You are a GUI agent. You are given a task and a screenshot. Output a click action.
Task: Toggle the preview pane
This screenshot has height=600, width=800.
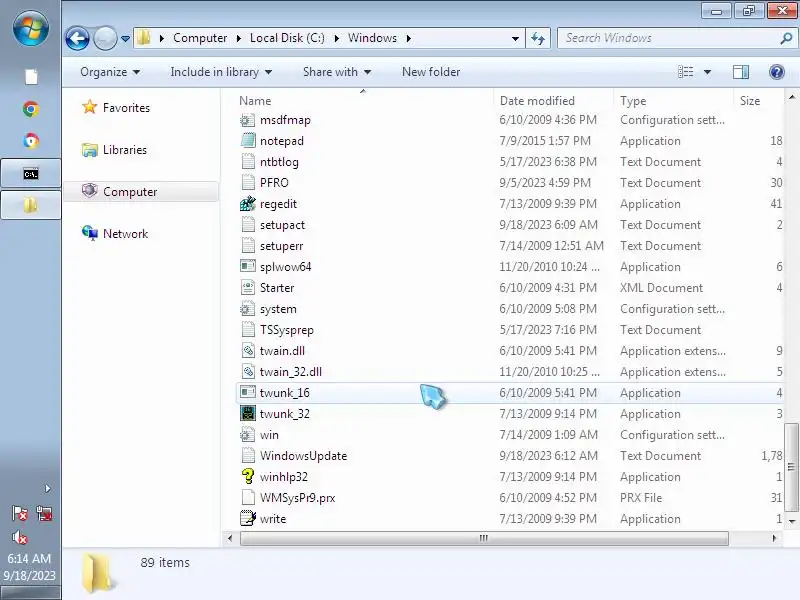pyautogui.click(x=741, y=72)
